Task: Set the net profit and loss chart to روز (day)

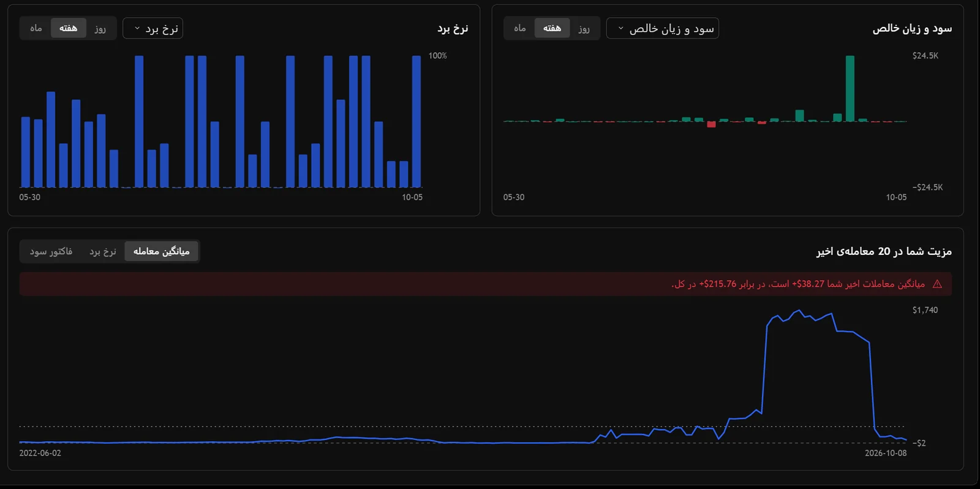Action: pos(584,28)
